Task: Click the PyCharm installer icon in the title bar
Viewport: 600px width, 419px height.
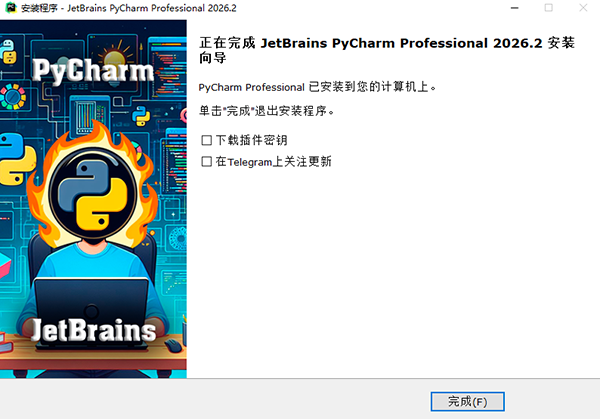Action: coord(10,8)
